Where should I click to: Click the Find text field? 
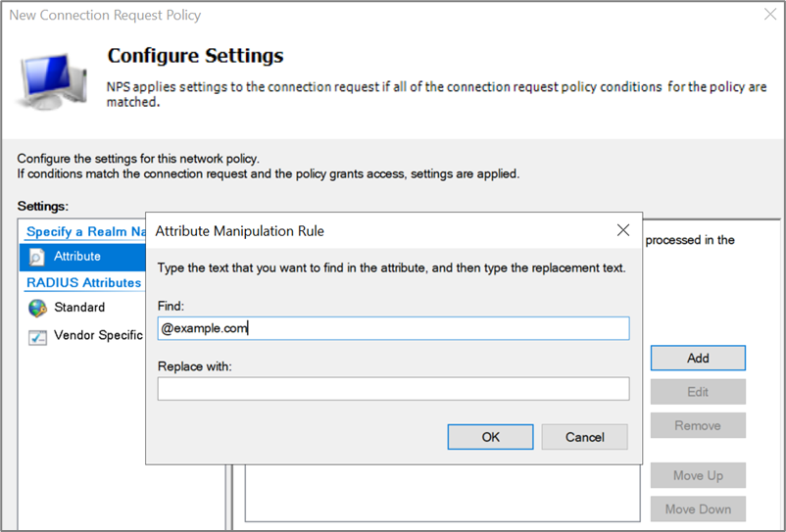point(393,328)
